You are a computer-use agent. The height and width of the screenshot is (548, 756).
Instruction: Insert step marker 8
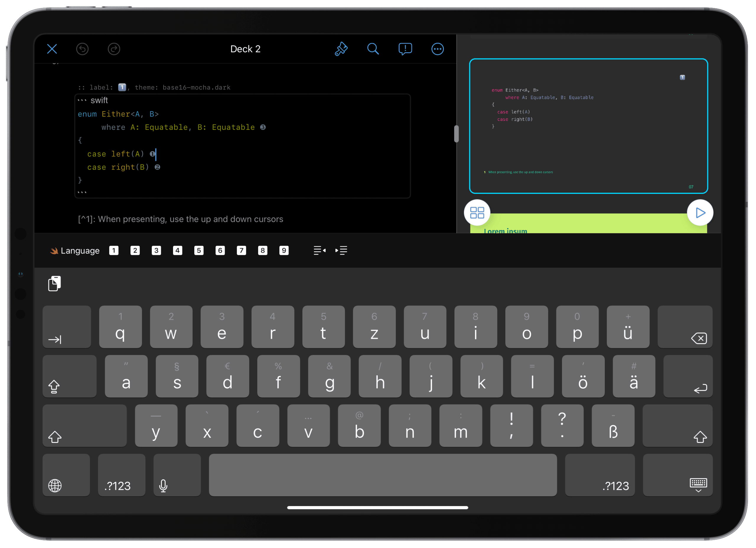point(263,251)
